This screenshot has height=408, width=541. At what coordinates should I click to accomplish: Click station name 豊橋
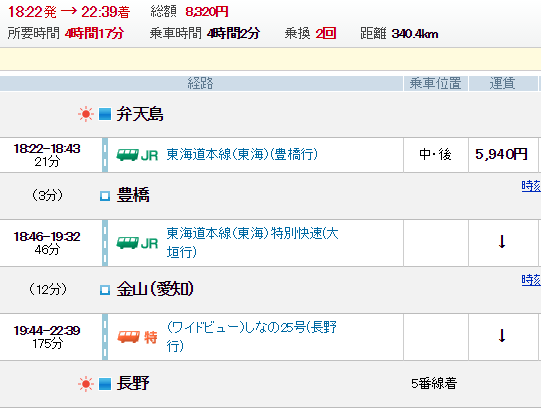pos(133,195)
